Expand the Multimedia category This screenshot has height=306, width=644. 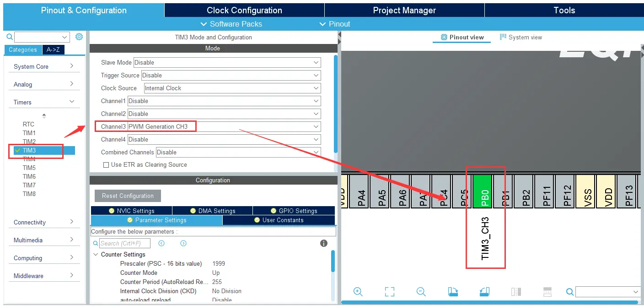point(44,240)
